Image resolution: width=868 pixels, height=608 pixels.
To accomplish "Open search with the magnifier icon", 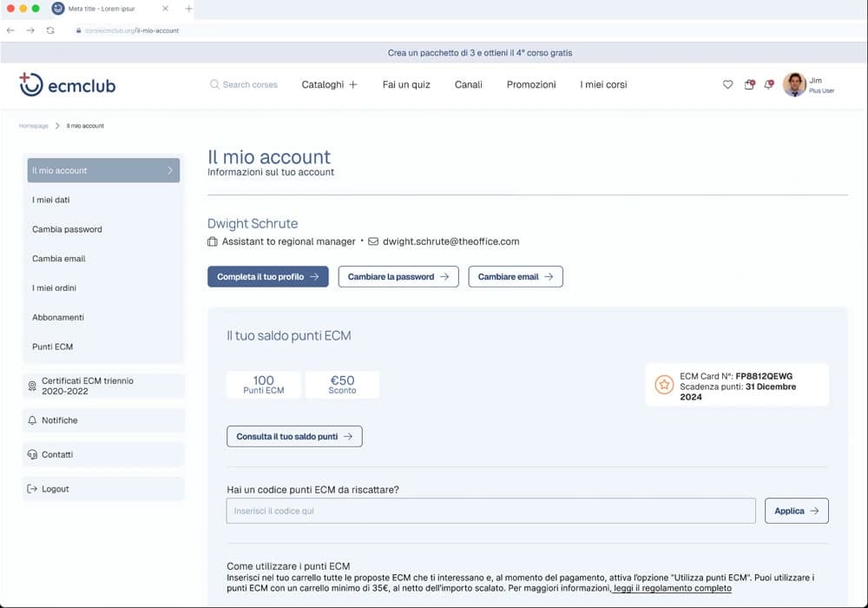I will 214,84.
